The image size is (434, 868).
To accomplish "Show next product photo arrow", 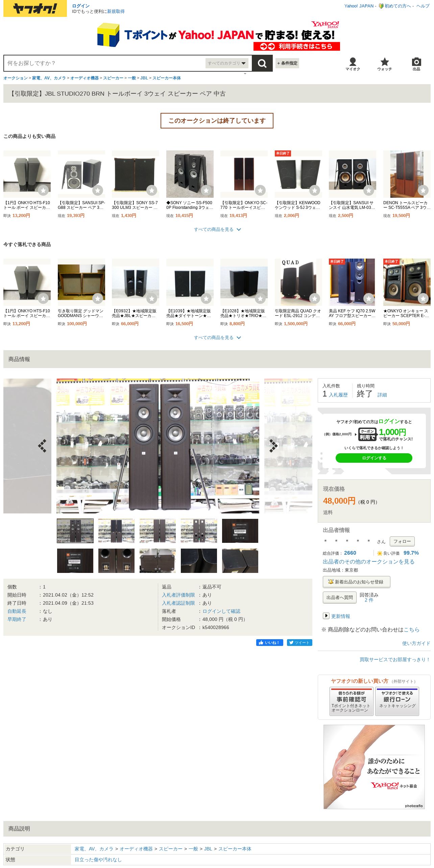I will point(273,446).
